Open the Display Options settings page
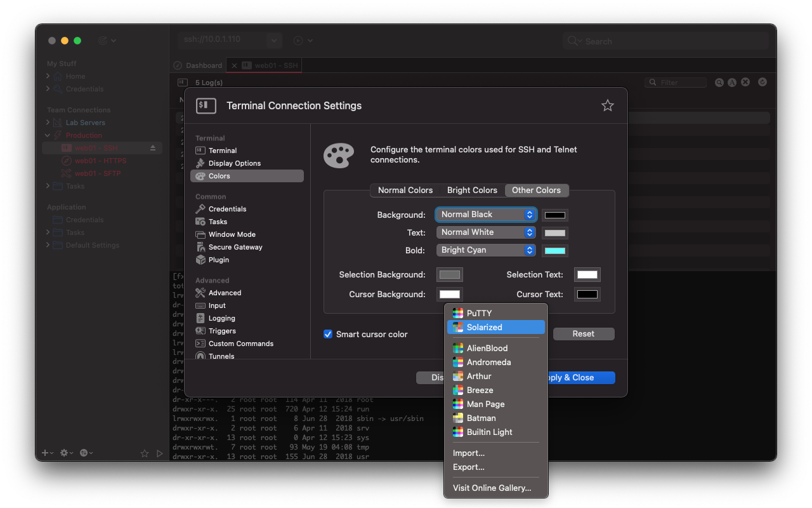 [x=235, y=163]
